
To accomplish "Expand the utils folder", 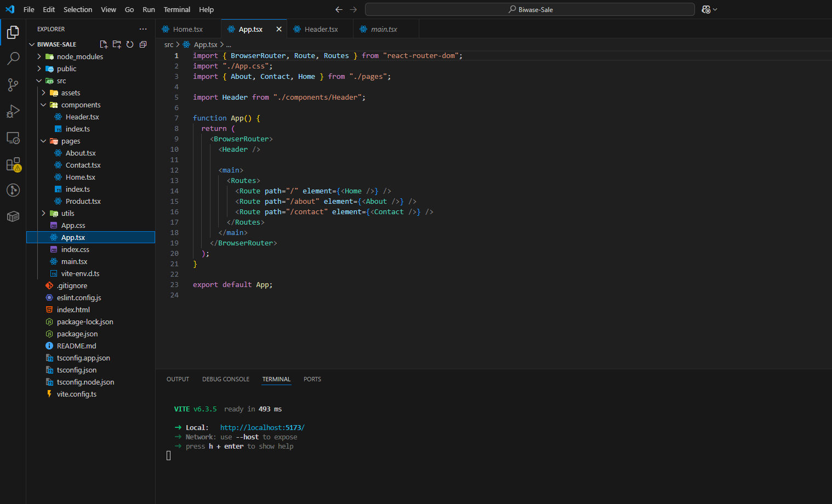I will (x=67, y=213).
